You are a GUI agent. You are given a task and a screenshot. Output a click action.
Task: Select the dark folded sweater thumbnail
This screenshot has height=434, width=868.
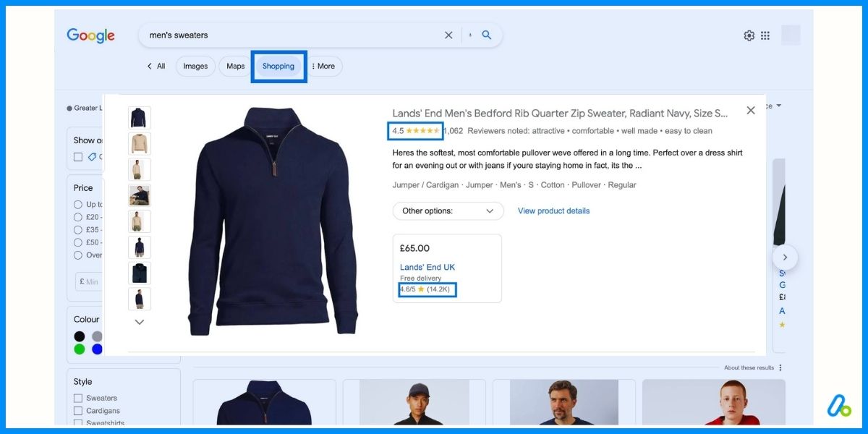pos(140,273)
